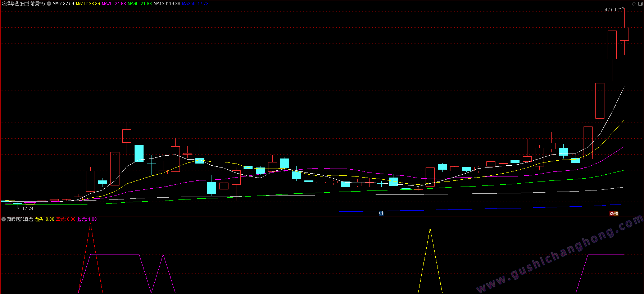Click the 42.50 high price label
The width and height of the screenshot is (644, 294).
click(x=610, y=10)
